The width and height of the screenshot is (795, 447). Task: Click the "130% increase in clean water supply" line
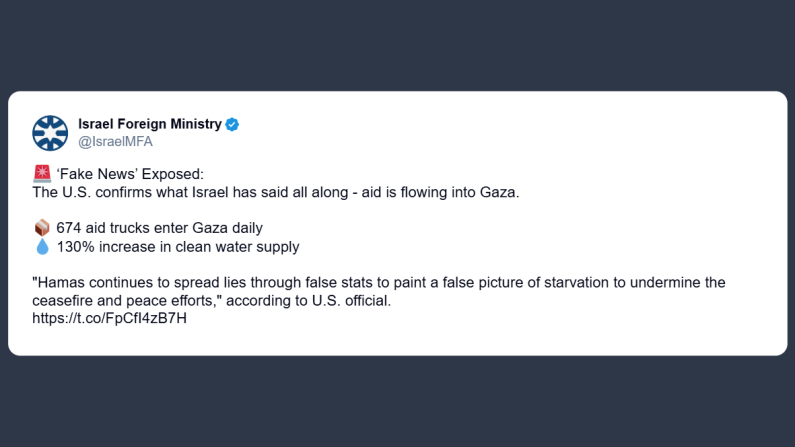[x=178, y=246]
